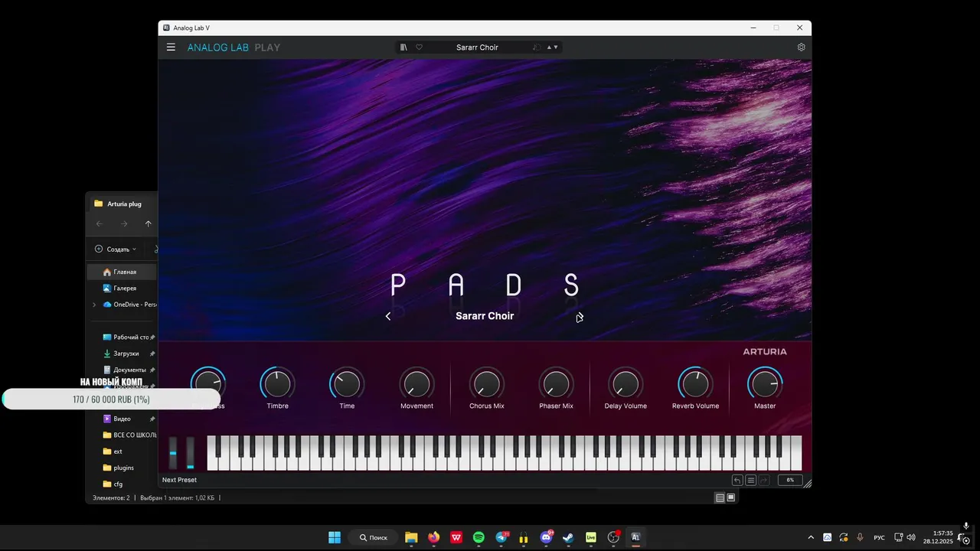The height and width of the screenshot is (551, 980).
Task: Click the Explorer forward arrow
Action: click(123, 223)
